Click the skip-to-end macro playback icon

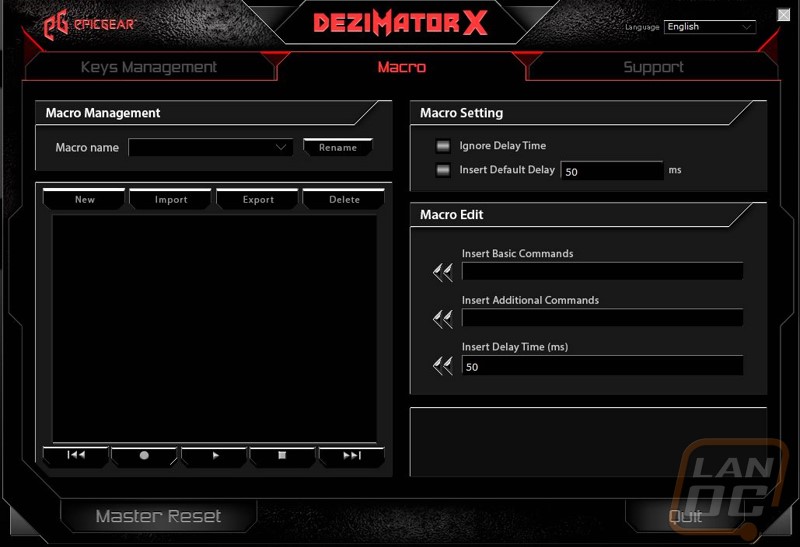[x=351, y=455]
